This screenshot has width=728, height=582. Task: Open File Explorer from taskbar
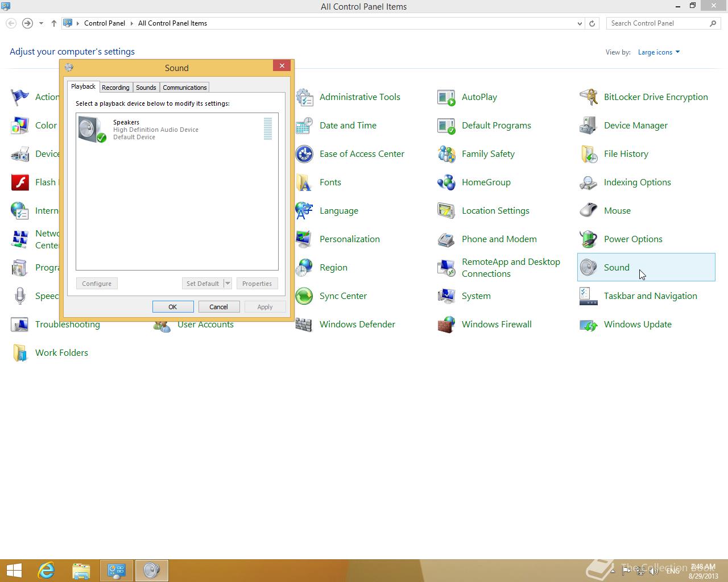point(81,571)
